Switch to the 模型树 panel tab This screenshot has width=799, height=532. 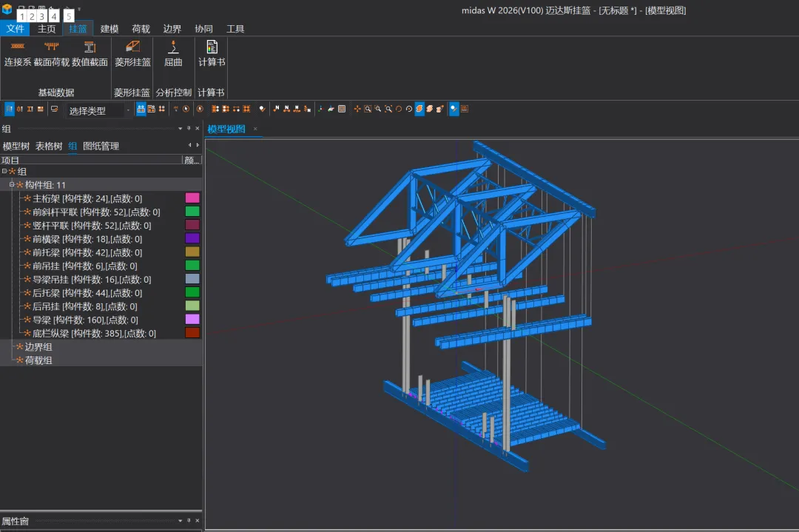tap(16, 147)
